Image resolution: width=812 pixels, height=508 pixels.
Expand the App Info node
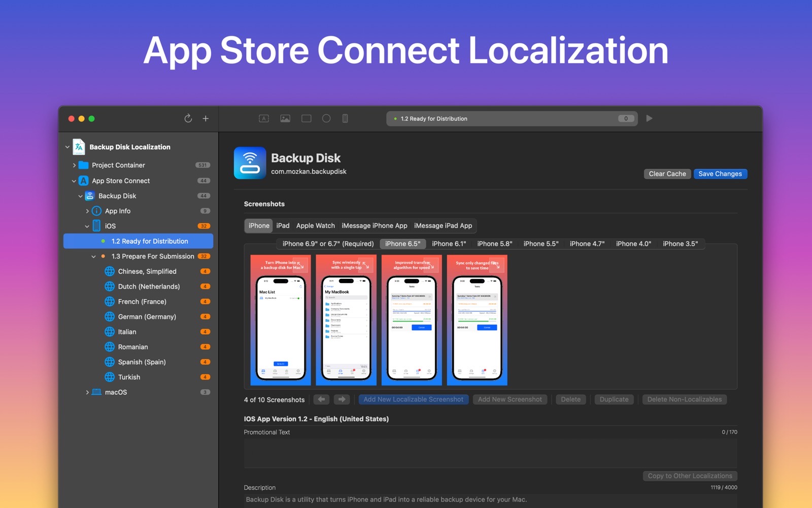[x=87, y=211]
